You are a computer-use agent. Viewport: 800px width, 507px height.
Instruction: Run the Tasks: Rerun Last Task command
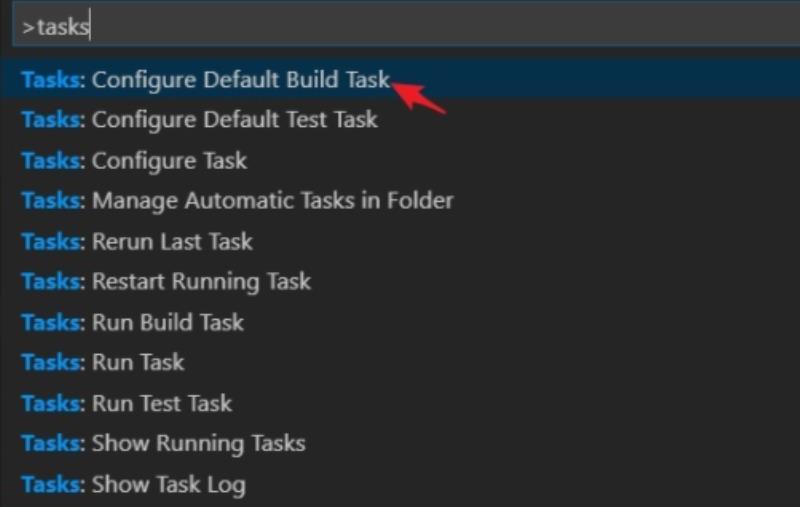coord(400,241)
